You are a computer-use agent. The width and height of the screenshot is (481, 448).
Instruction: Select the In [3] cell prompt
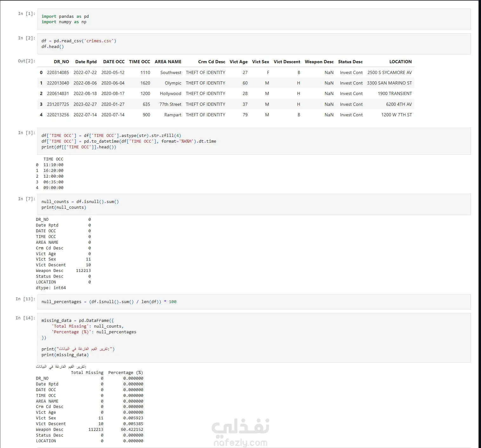coord(27,133)
